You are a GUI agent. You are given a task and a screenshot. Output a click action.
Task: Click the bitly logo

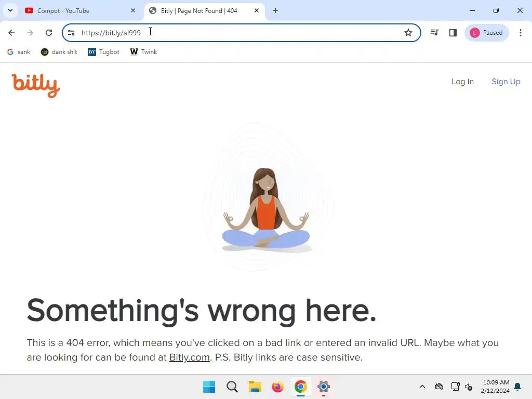[x=36, y=85]
